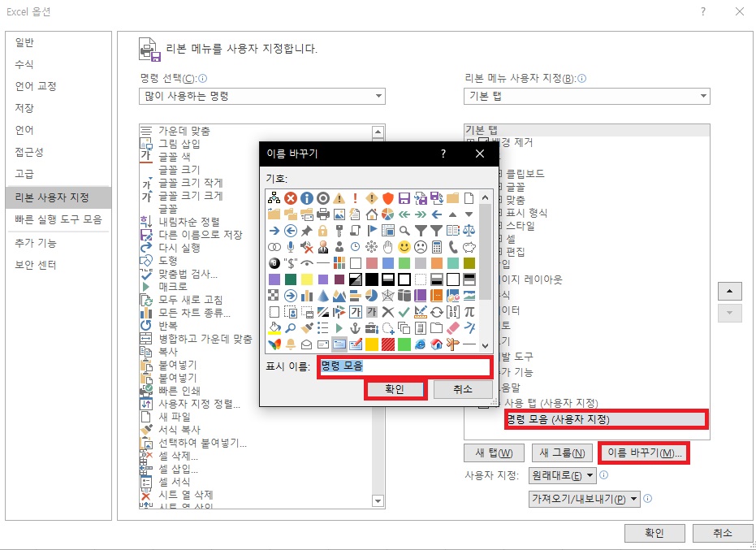
Task: Select the calculator symbol
Action: (436, 247)
